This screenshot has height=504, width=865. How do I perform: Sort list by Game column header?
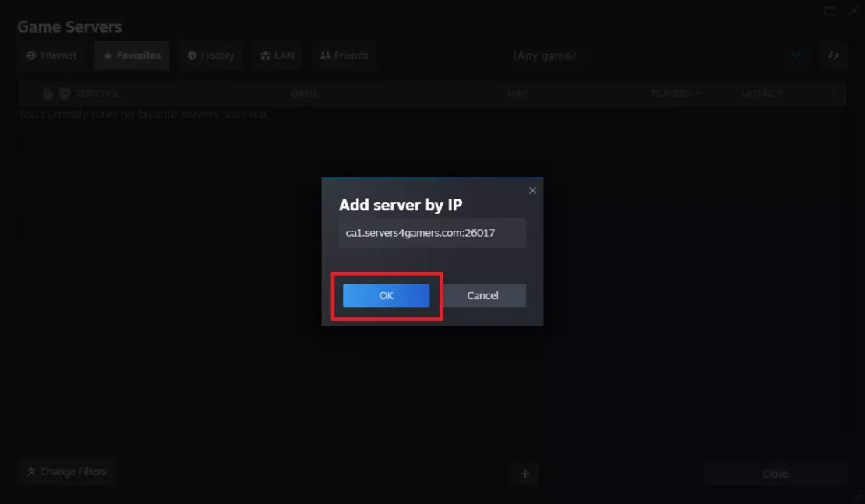pos(304,93)
